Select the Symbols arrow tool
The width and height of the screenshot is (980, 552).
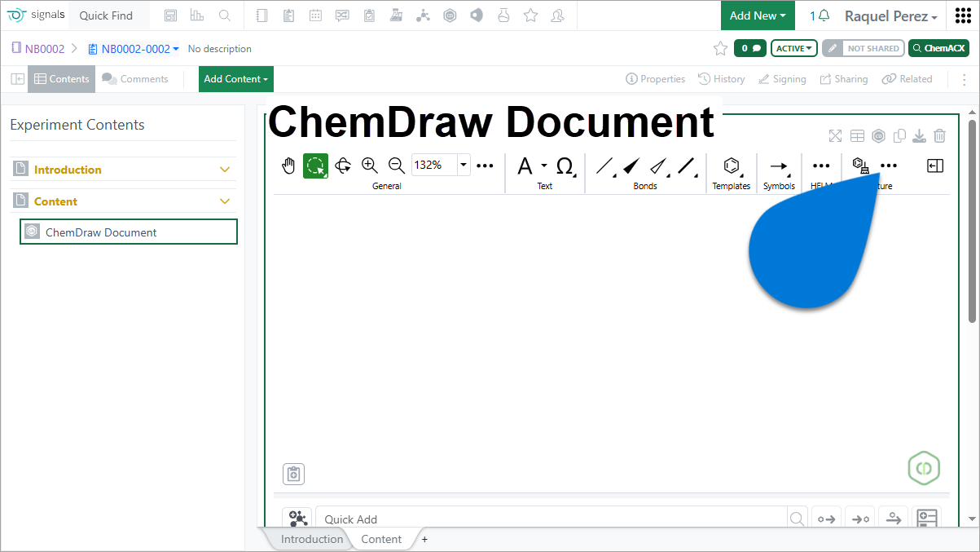[779, 166]
